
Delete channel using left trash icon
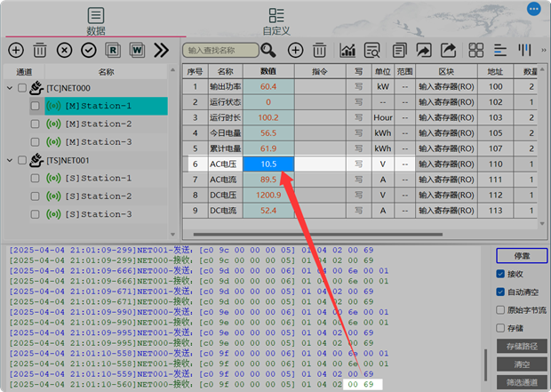(x=40, y=51)
